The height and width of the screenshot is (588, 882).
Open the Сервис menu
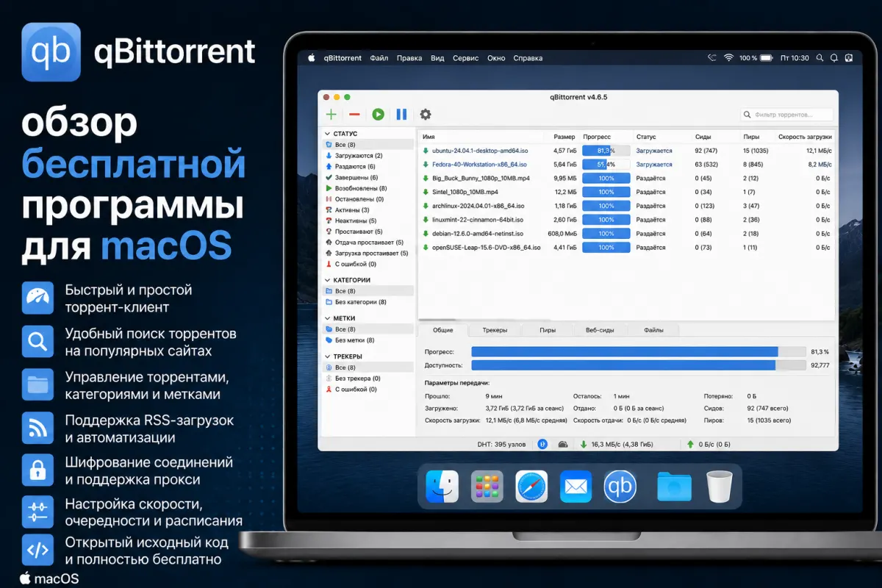(465, 58)
